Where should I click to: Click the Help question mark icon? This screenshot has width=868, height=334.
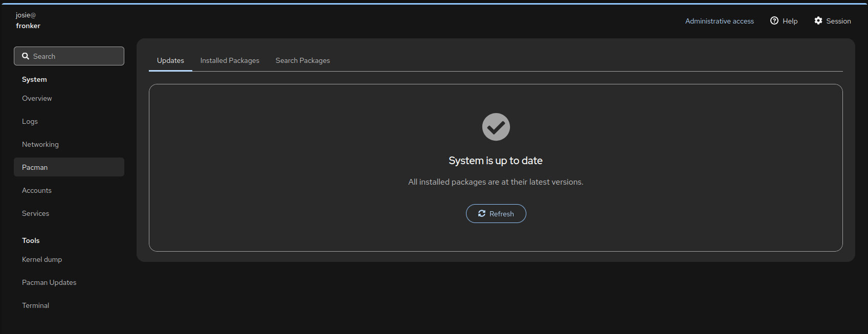(774, 20)
